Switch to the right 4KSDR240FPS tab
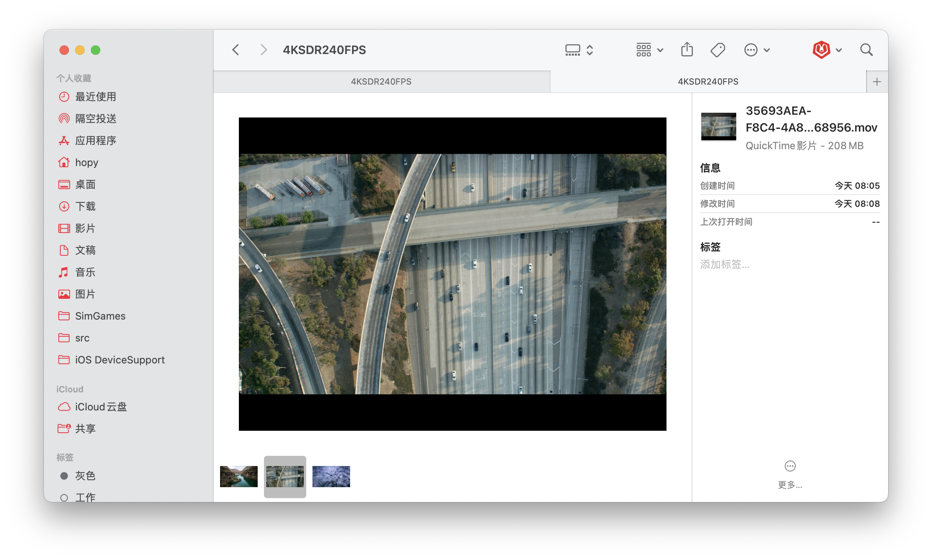932x560 pixels. coord(708,82)
